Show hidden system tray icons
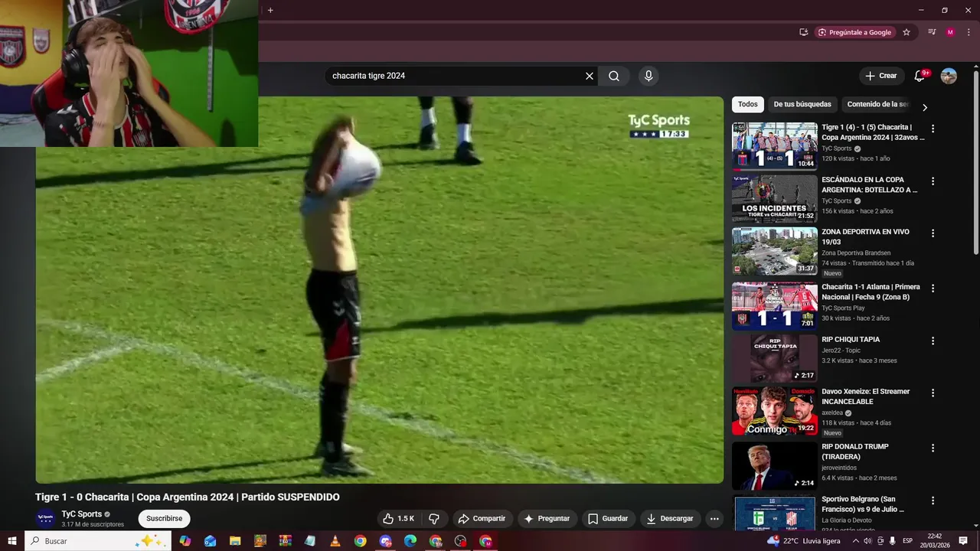980x551 pixels. click(855, 541)
